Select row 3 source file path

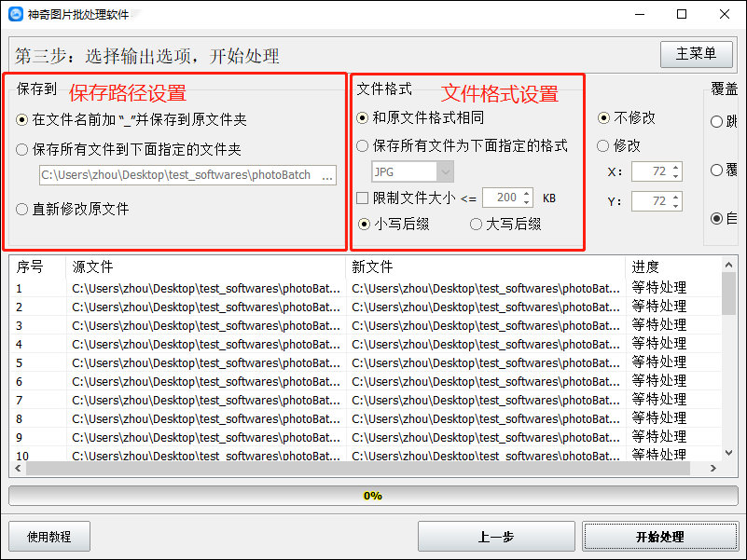(x=206, y=326)
